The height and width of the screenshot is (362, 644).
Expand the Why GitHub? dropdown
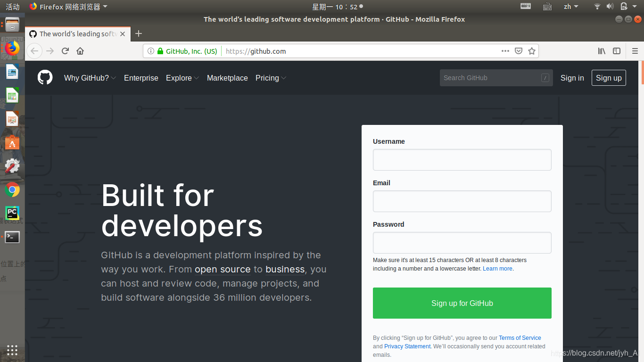coord(90,78)
